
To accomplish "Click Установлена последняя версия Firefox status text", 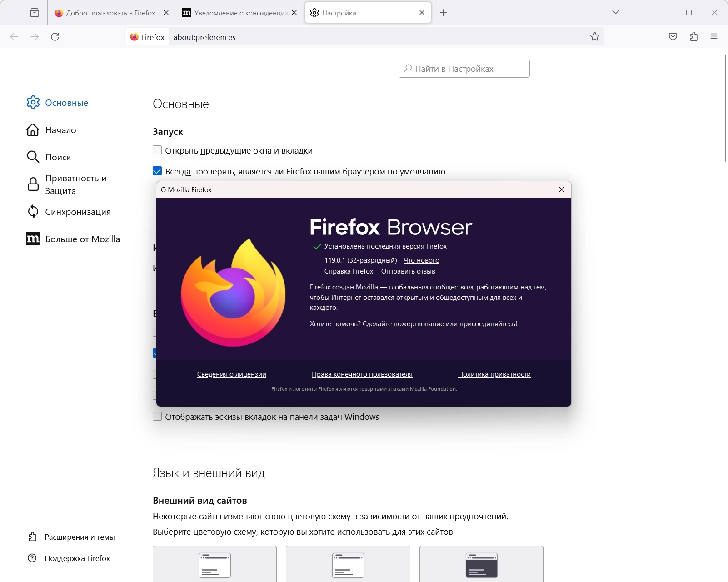I will click(x=386, y=246).
